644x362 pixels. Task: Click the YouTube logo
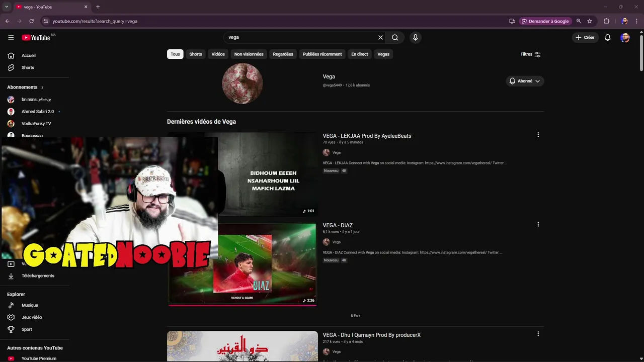tap(36, 38)
